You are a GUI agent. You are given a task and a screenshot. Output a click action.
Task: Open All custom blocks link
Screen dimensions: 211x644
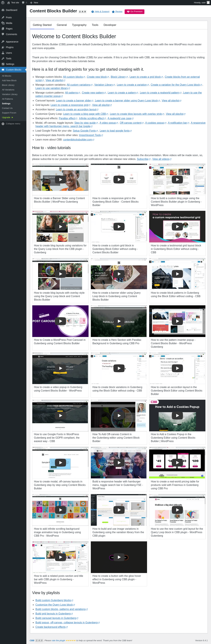coord(74,77)
